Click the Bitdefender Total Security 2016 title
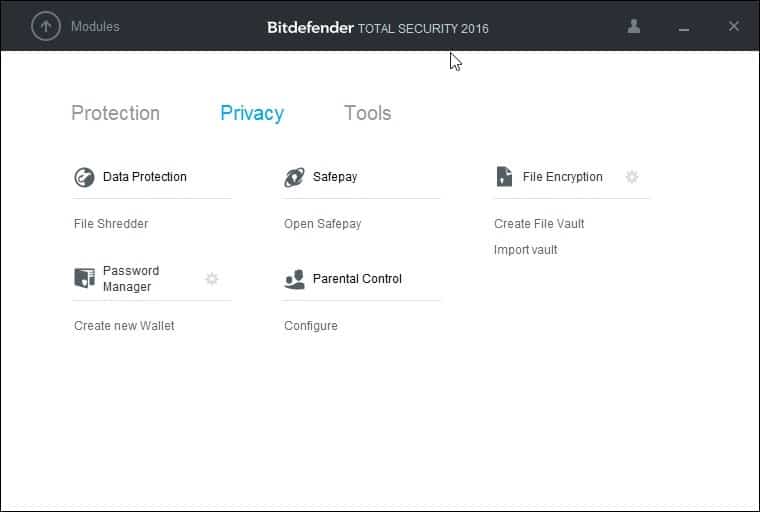This screenshot has width=760, height=512. 378,28
